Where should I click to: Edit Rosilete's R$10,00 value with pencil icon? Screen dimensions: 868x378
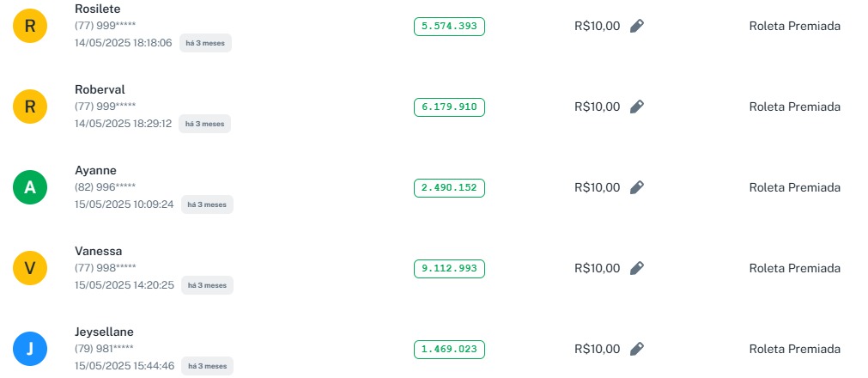pyautogui.click(x=636, y=26)
